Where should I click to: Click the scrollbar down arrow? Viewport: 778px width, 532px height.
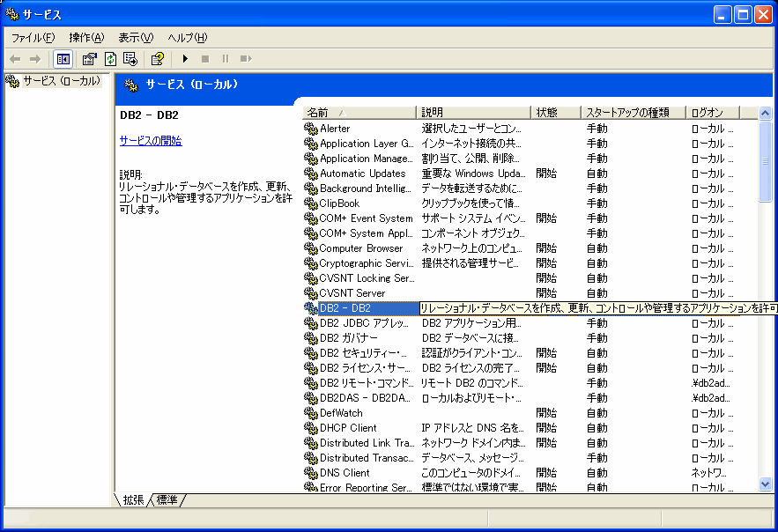click(765, 484)
